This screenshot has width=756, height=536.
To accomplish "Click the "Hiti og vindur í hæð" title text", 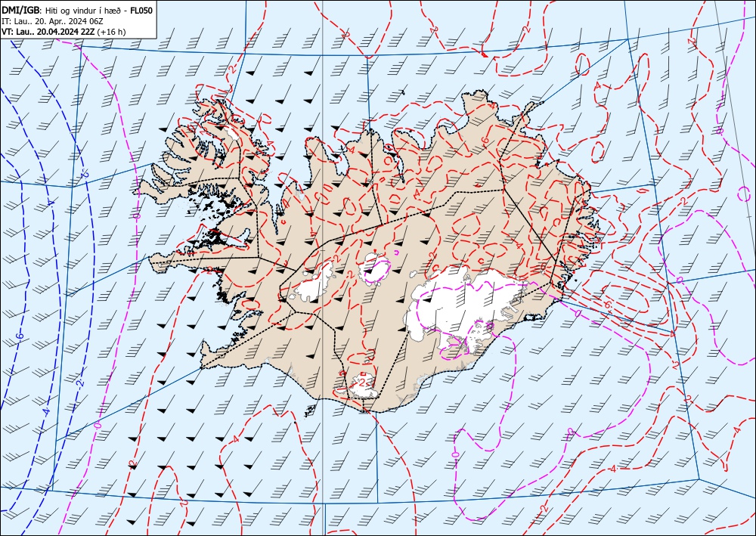I will tap(85, 11).
